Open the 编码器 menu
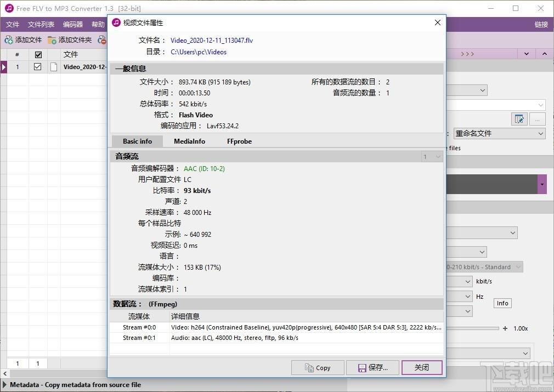554x392 pixels. (73, 24)
